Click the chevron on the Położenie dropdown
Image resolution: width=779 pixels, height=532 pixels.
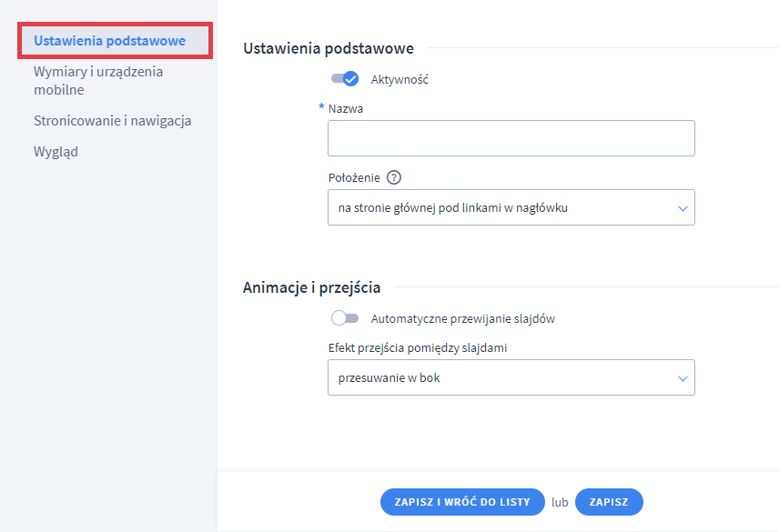point(681,207)
